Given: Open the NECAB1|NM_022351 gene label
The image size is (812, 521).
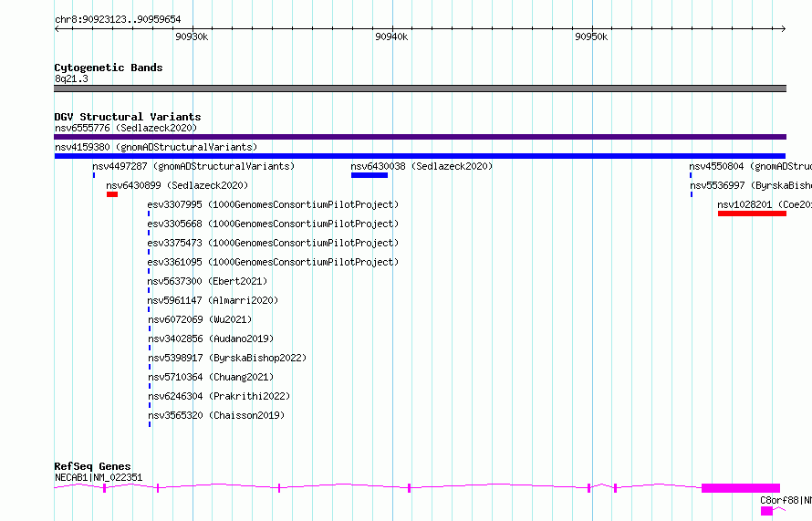Looking at the screenshot, I should pos(99,477).
